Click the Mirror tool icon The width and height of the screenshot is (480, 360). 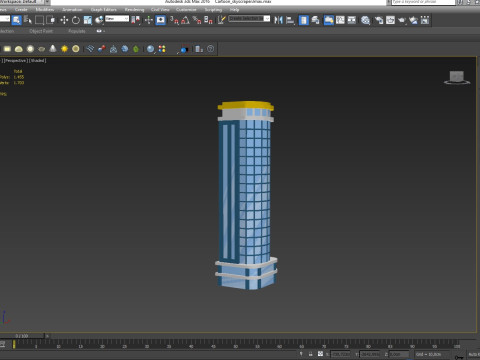(278, 20)
